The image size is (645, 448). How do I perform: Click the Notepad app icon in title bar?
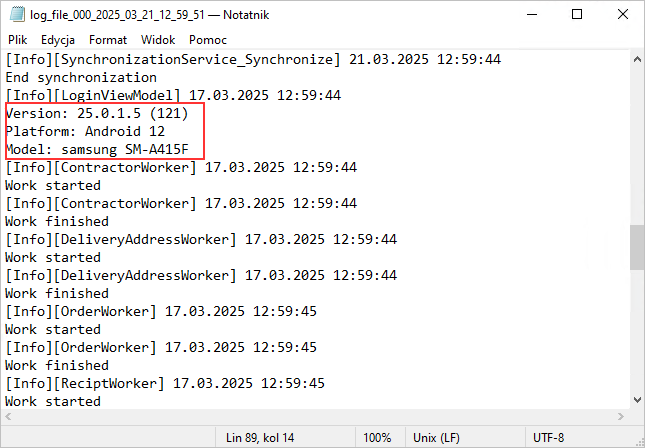14,15
